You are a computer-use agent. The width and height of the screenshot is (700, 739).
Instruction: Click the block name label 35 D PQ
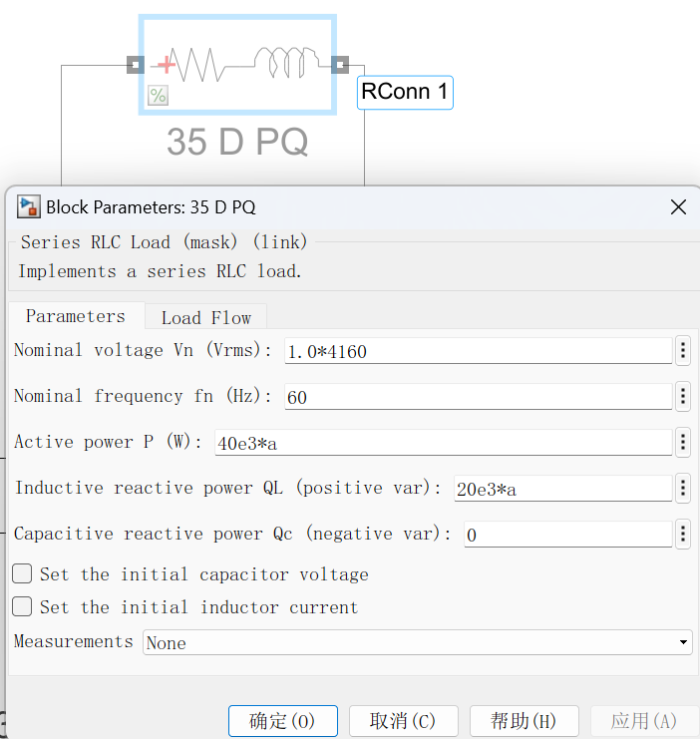coord(237,142)
